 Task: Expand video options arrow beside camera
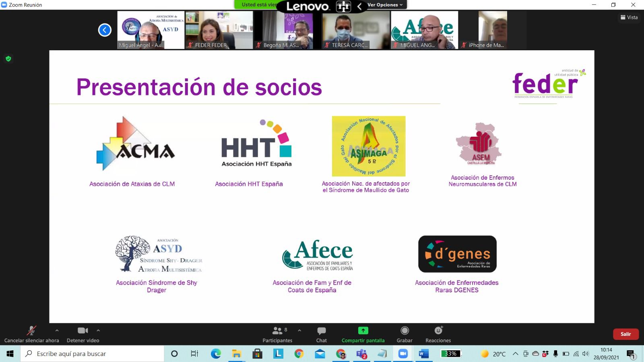click(98, 330)
